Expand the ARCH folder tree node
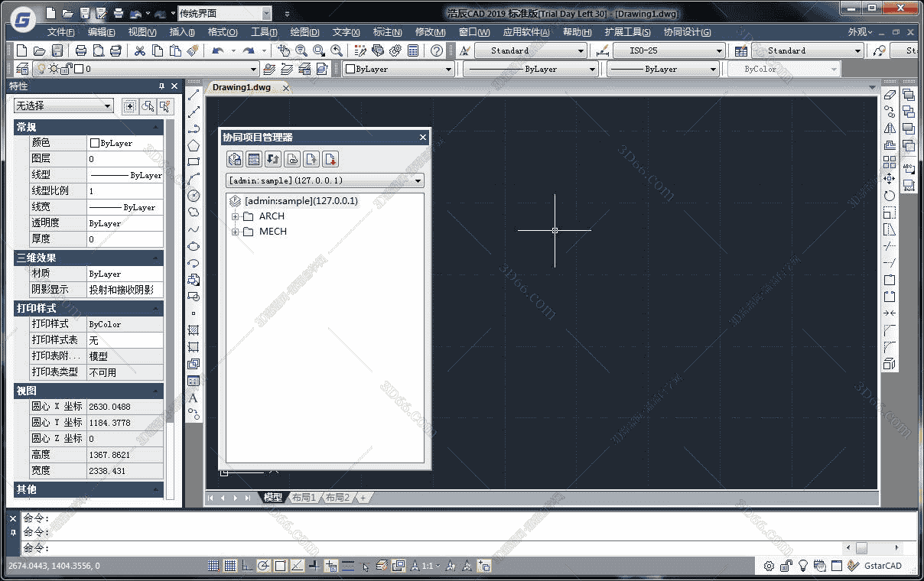 click(236, 216)
